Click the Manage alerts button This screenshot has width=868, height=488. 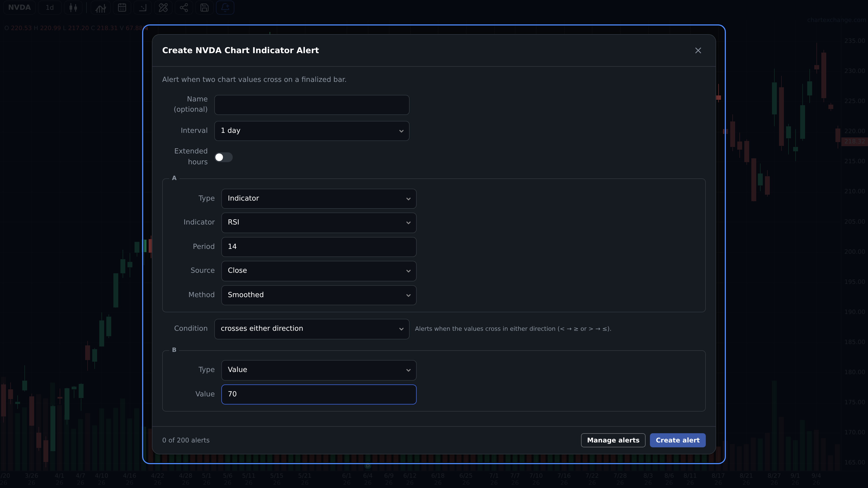(x=613, y=440)
